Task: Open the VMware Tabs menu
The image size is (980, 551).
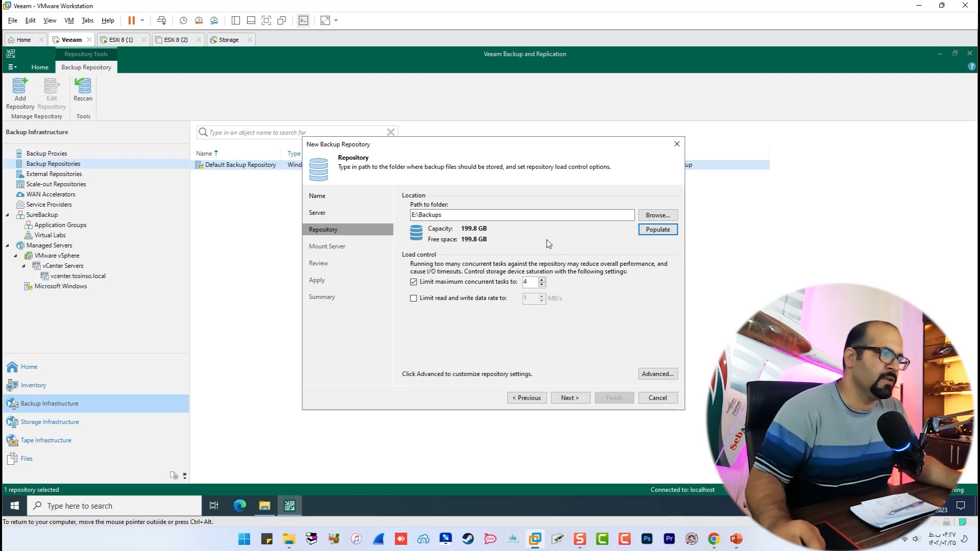Action: [87, 20]
